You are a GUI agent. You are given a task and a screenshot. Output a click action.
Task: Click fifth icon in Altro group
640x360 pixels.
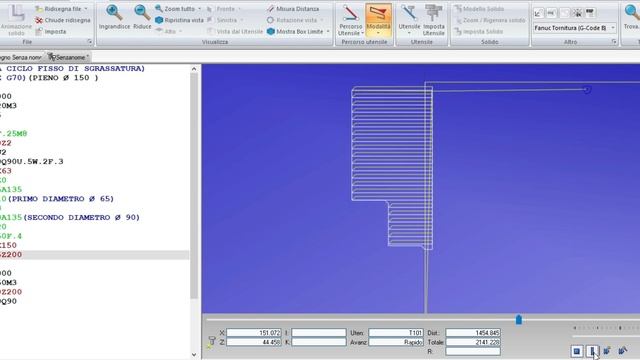pos(590,13)
